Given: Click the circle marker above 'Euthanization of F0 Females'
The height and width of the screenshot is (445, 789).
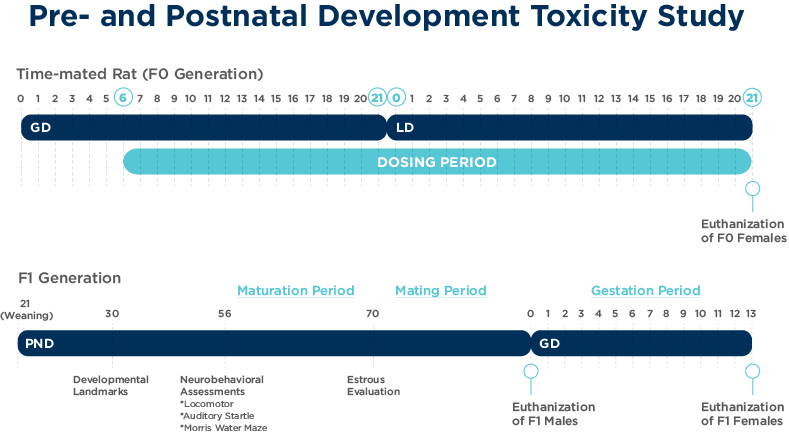Looking at the screenshot, I should [x=752, y=189].
